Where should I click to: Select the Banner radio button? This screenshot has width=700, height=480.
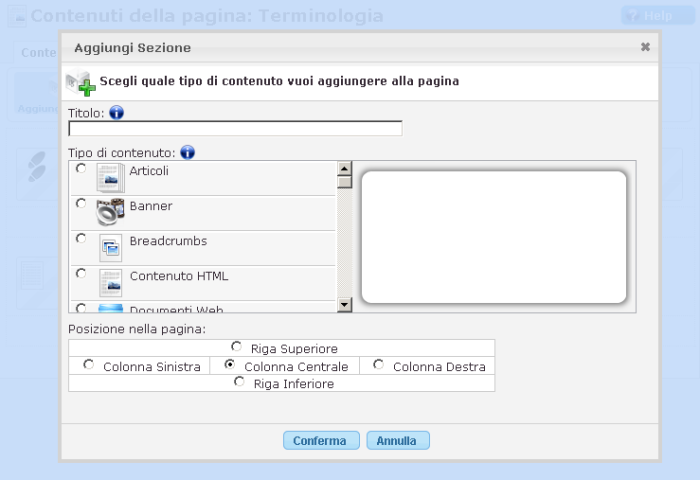click(x=81, y=203)
